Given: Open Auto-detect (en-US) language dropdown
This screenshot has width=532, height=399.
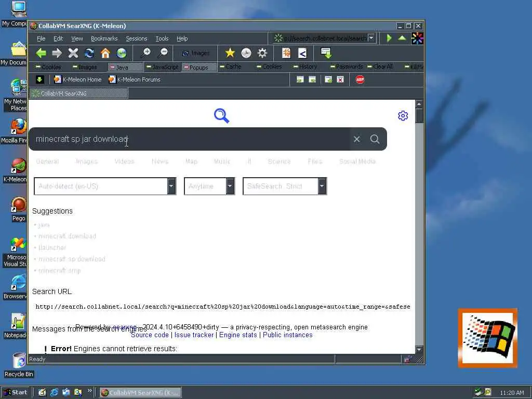Looking at the screenshot, I should tap(105, 186).
